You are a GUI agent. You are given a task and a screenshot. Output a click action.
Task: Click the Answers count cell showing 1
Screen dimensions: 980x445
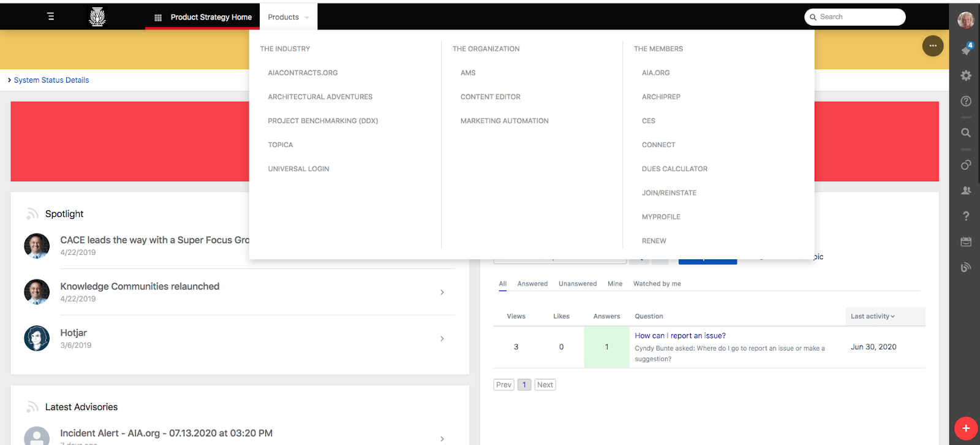coord(607,347)
